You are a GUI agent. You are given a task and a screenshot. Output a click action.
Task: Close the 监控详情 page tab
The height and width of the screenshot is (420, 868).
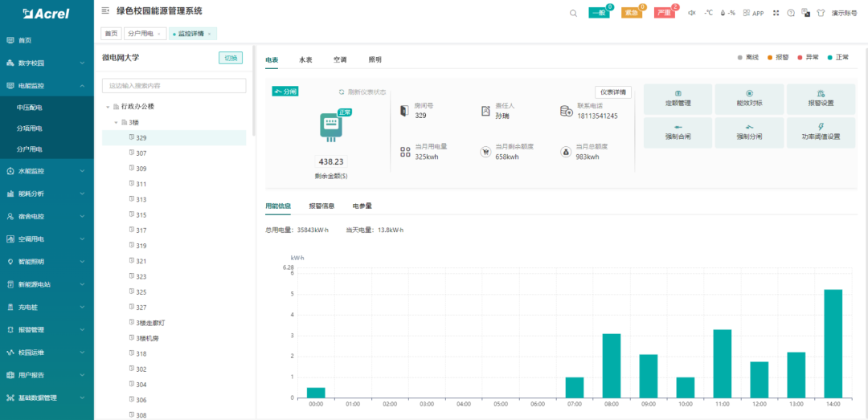tap(209, 35)
